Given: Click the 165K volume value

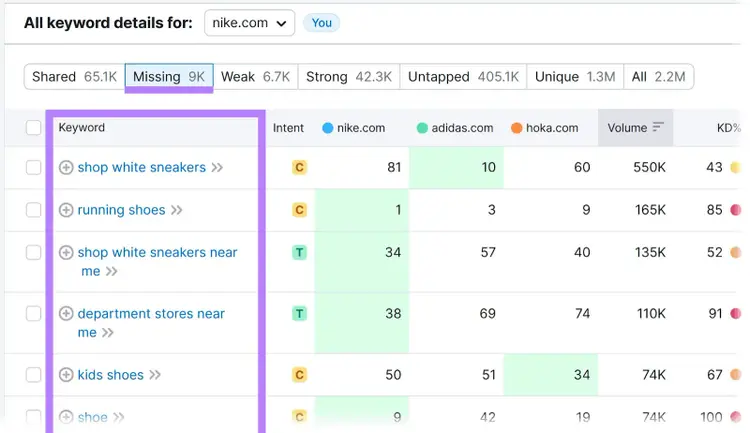Looking at the screenshot, I should pos(650,210).
